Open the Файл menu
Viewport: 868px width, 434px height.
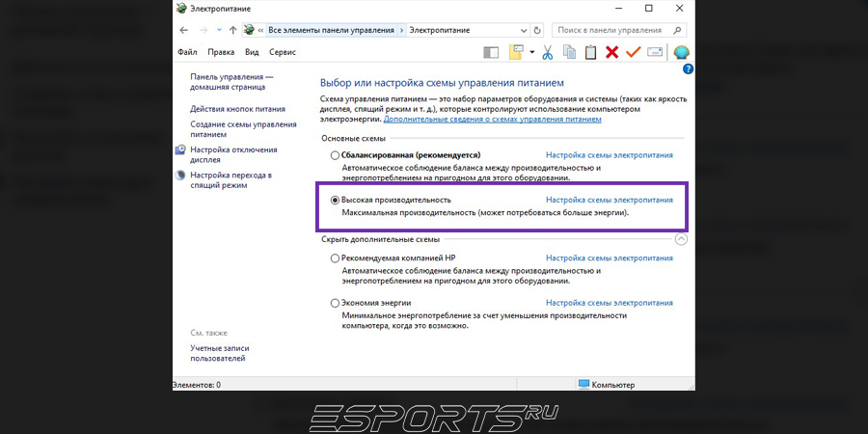[187, 52]
